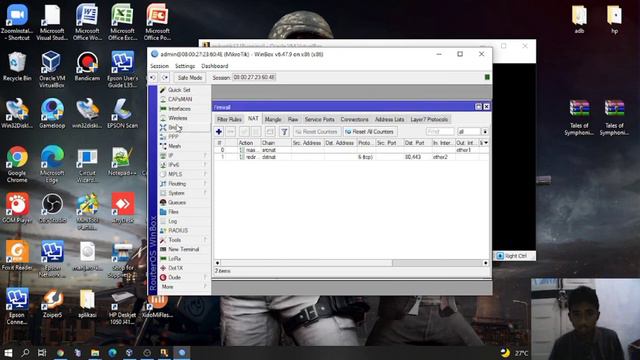Click the enable rule checkmark icon

(244, 132)
